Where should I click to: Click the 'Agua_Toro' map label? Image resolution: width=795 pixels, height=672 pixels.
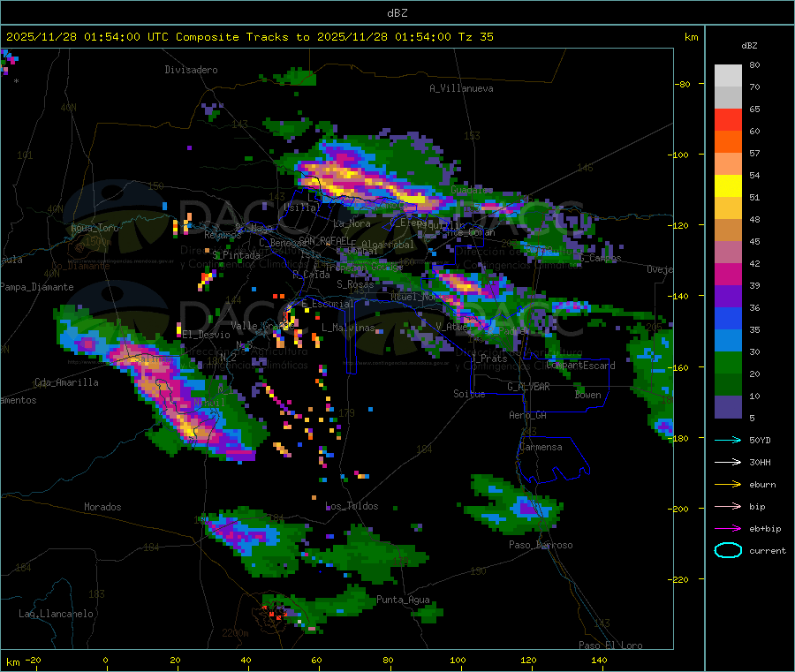point(95,228)
